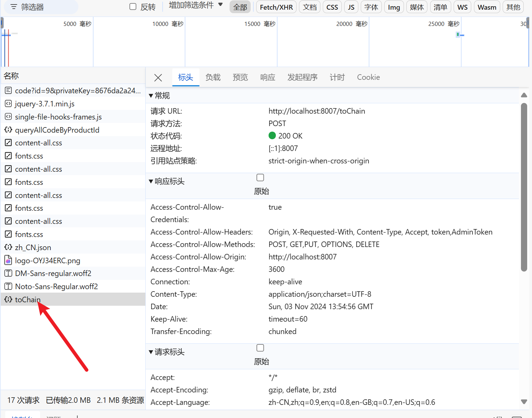
Task: Click the image icon beside logo-OYJ34ERC.png
Action: [x=8, y=260]
